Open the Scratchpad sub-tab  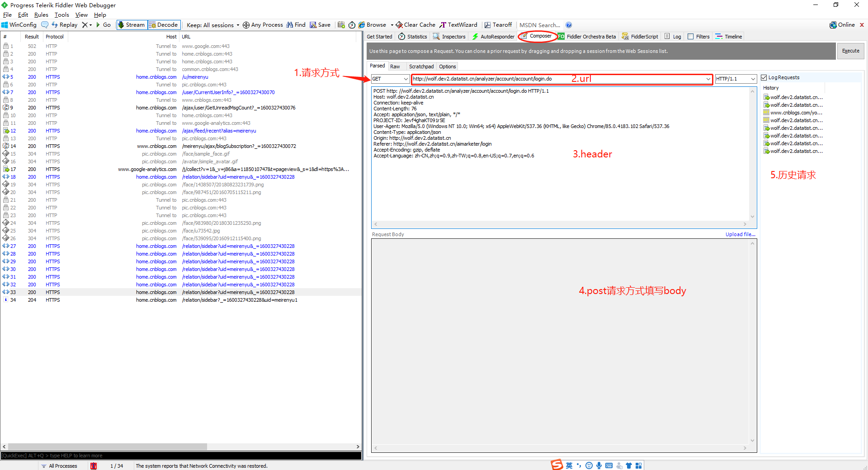coord(421,66)
